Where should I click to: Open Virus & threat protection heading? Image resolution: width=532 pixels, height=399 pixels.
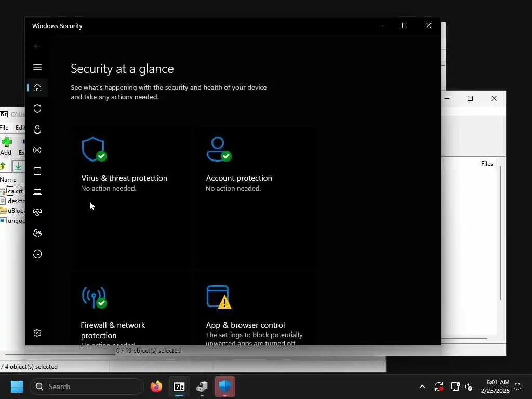[x=124, y=178]
